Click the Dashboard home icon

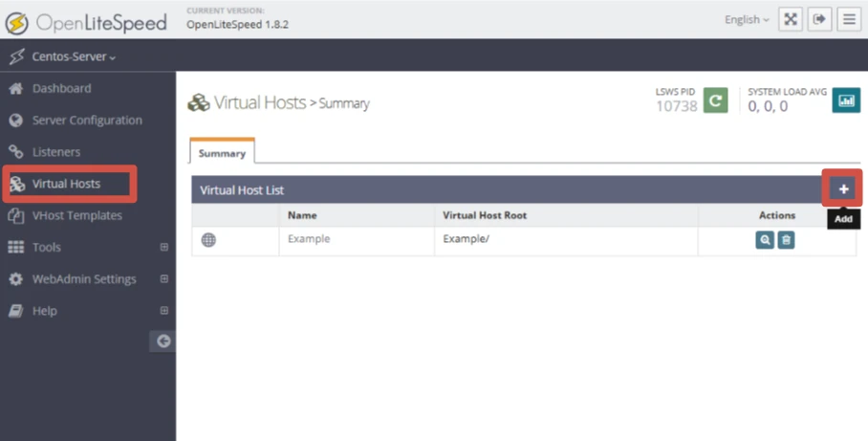click(16, 89)
